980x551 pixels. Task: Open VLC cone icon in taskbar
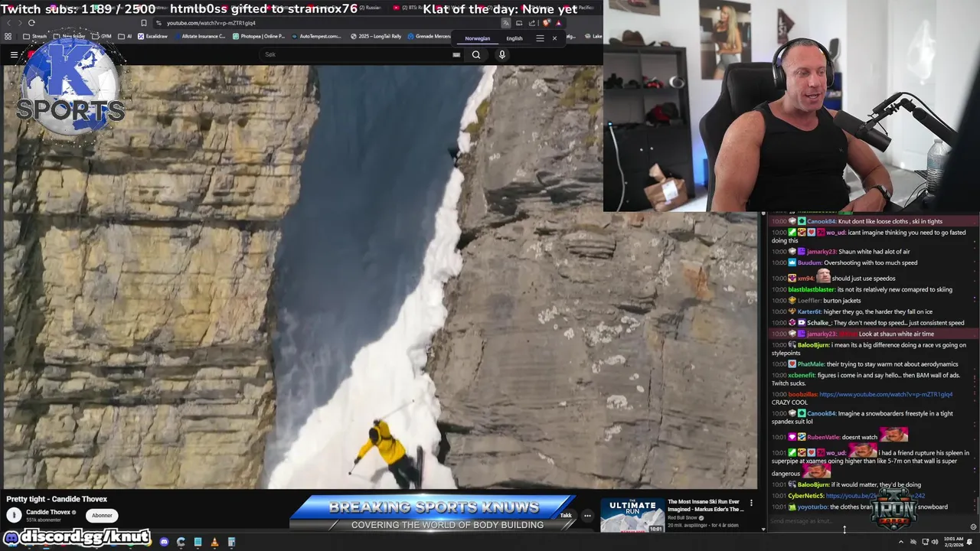[x=214, y=542]
